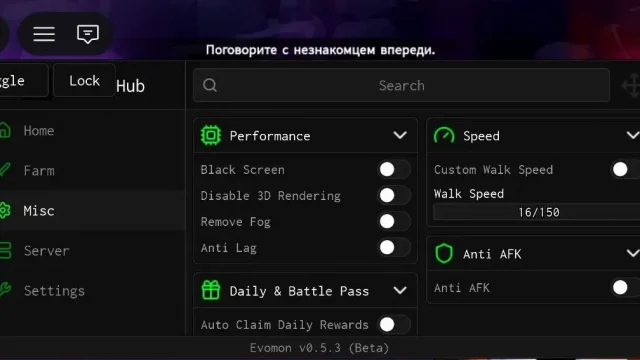Image resolution: width=640 pixels, height=360 pixels.
Task: Collapse the Daily & Battle Pass chevron
Action: coord(400,290)
